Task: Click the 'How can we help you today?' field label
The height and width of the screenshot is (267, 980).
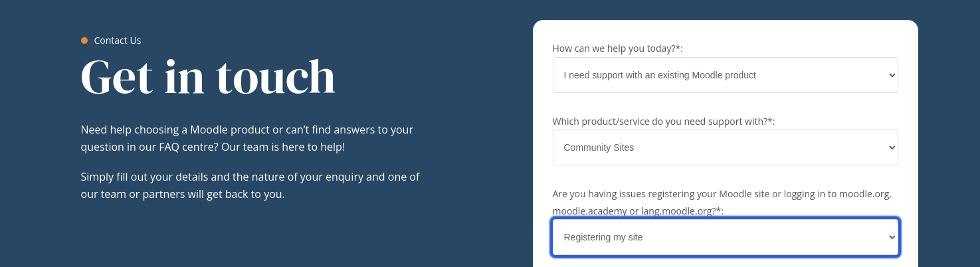Action: pyautogui.click(x=618, y=48)
